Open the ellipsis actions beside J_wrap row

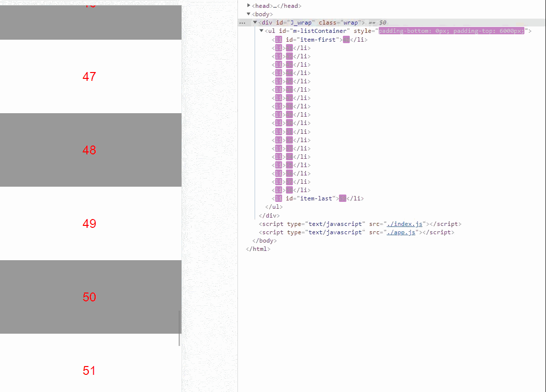tap(242, 23)
